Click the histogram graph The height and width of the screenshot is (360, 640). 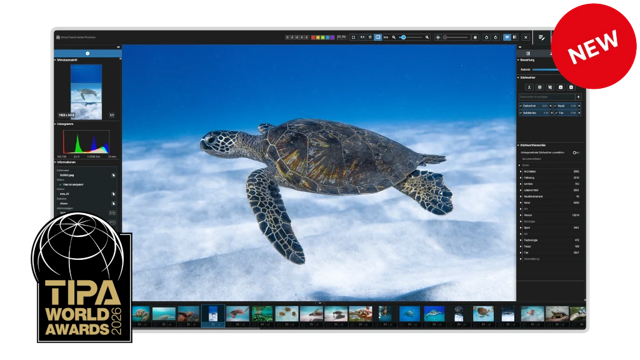[86, 142]
